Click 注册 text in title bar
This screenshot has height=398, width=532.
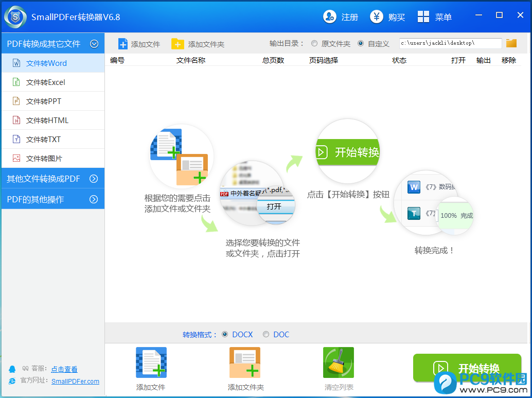350,17
